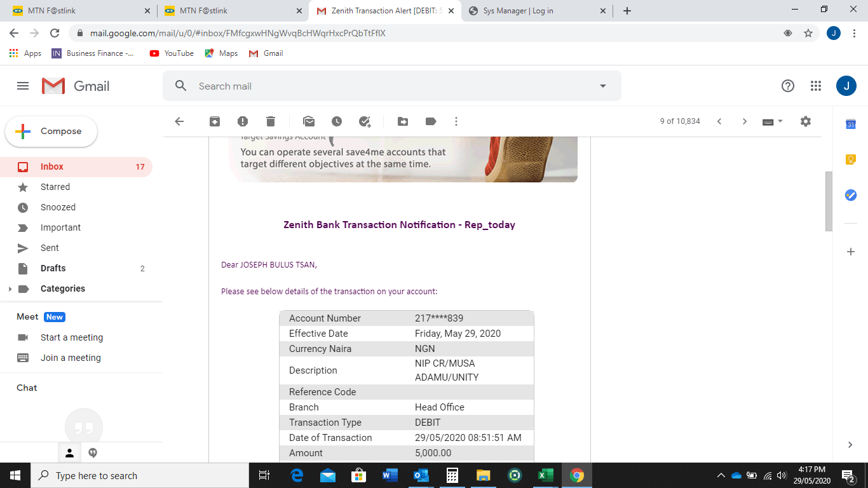Image resolution: width=868 pixels, height=488 pixels.
Task: Click Windows taskbar search box
Action: point(139,475)
